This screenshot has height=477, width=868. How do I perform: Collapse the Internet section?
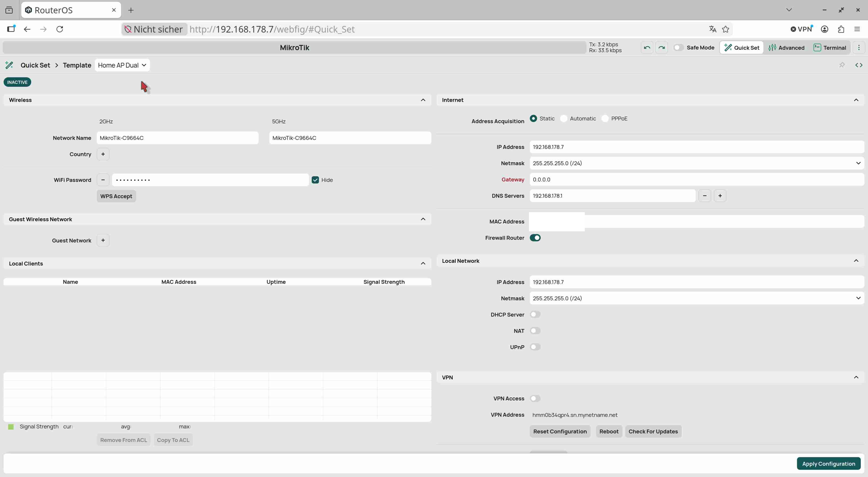click(x=856, y=100)
